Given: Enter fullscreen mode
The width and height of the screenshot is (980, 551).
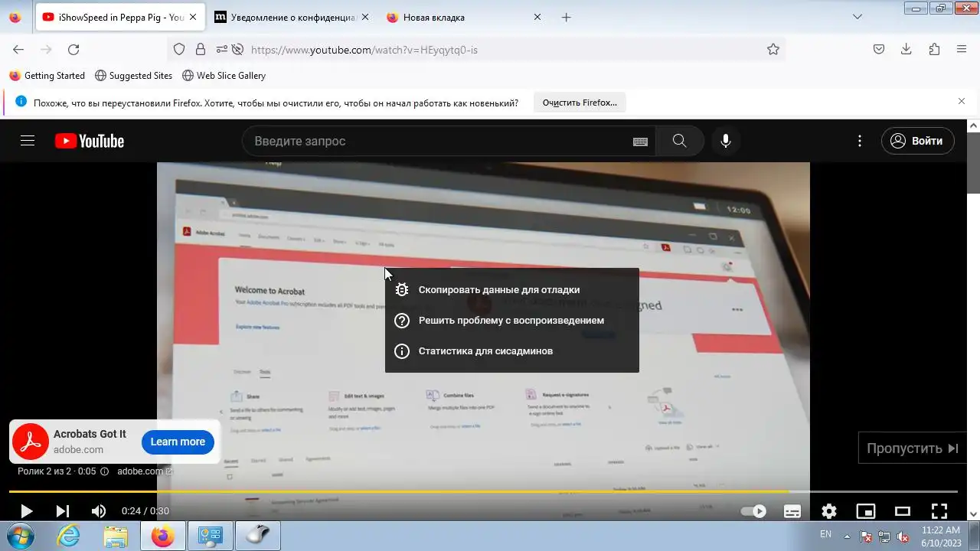Looking at the screenshot, I should [x=939, y=510].
